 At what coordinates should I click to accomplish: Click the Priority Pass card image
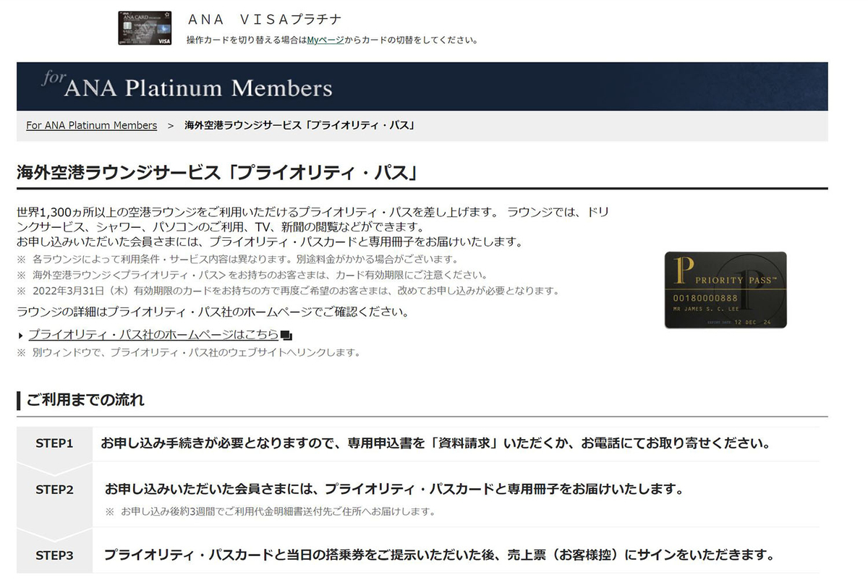(726, 290)
